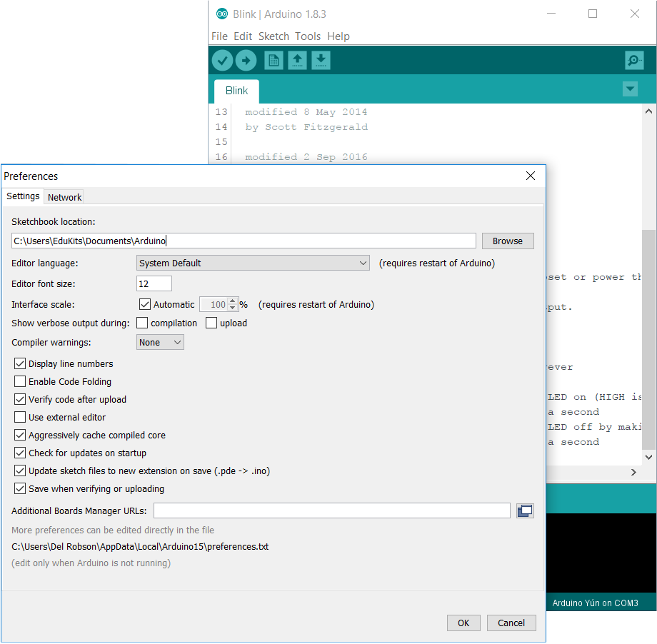Viewport: 657px width, 644px height.
Task: Click Browse for sketchbook location
Action: (508, 241)
